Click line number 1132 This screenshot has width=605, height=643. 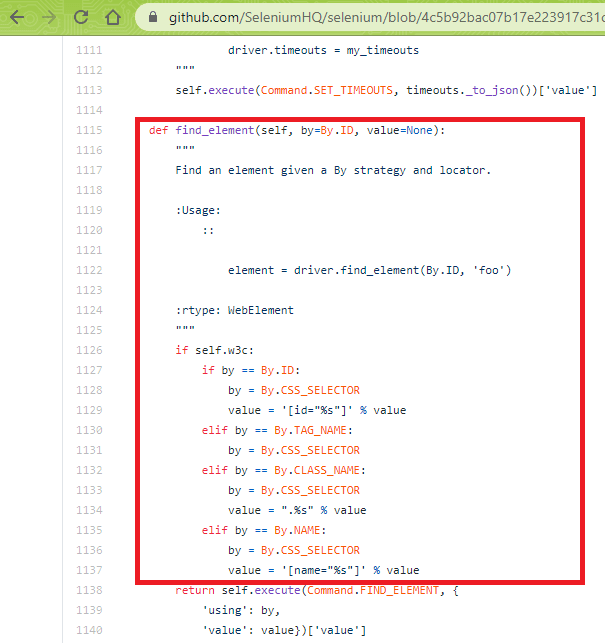point(89,470)
